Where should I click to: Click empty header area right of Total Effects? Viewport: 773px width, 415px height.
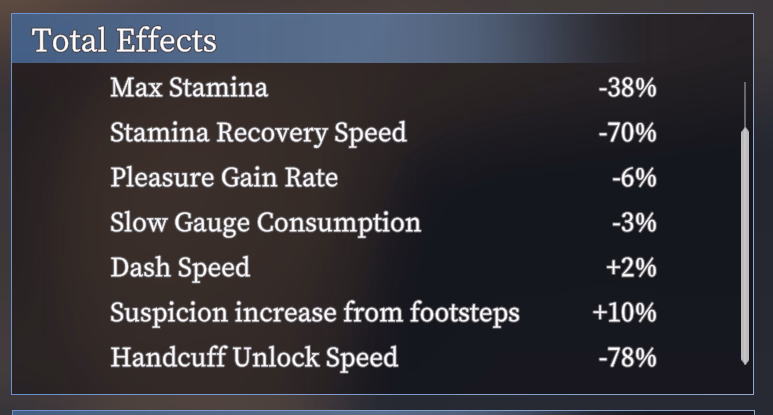pyautogui.click(x=480, y=40)
